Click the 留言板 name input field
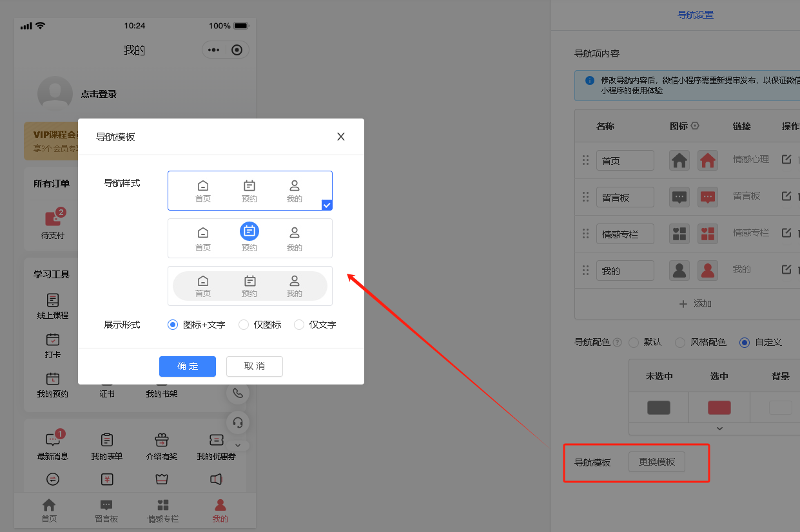800x532 pixels. coord(625,197)
